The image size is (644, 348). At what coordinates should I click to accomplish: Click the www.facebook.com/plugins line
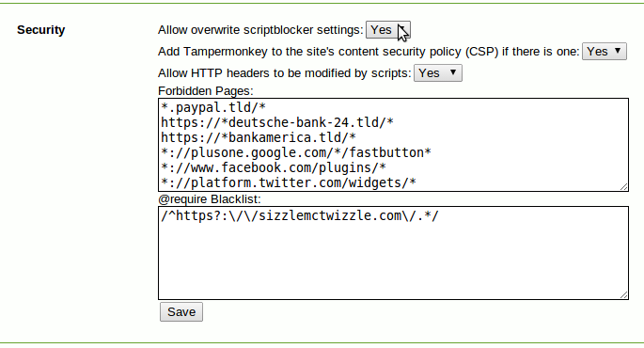tap(274, 167)
